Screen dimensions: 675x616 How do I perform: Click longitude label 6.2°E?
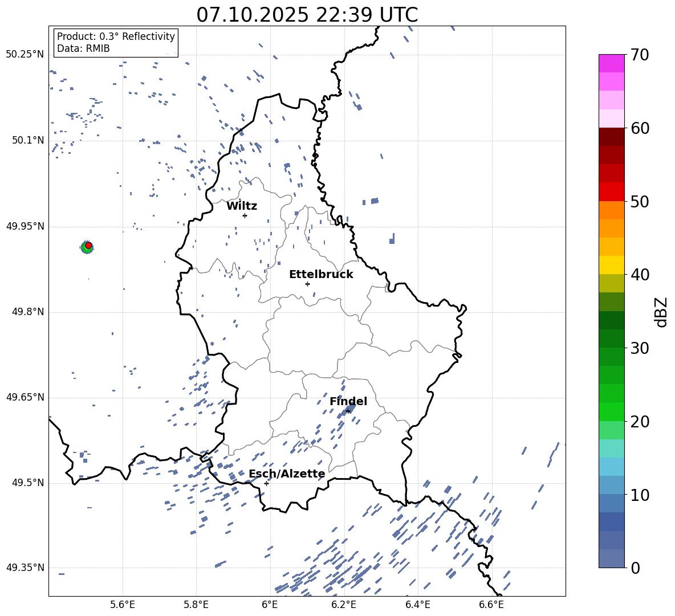344,605
